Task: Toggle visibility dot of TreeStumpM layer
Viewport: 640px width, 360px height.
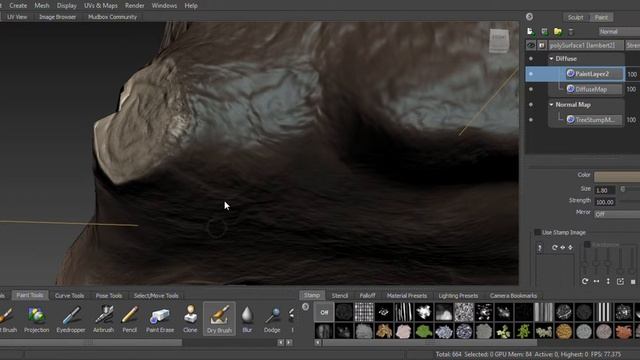Action: (x=531, y=120)
